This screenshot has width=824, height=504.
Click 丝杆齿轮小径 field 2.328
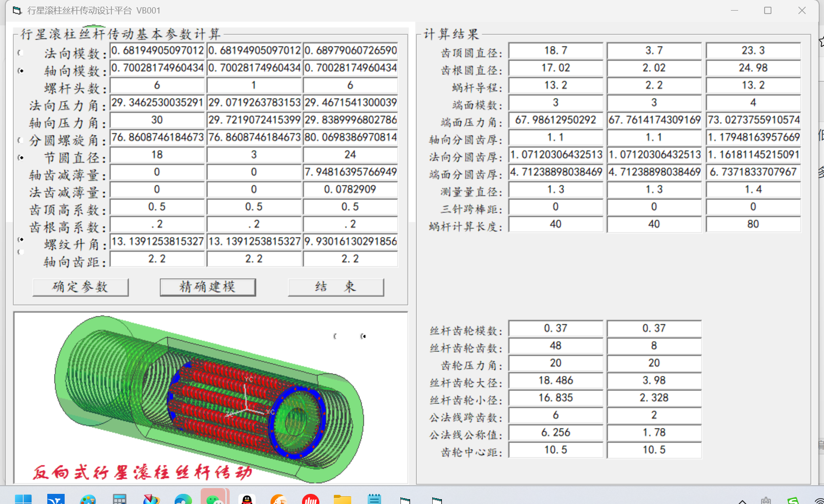(654, 397)
